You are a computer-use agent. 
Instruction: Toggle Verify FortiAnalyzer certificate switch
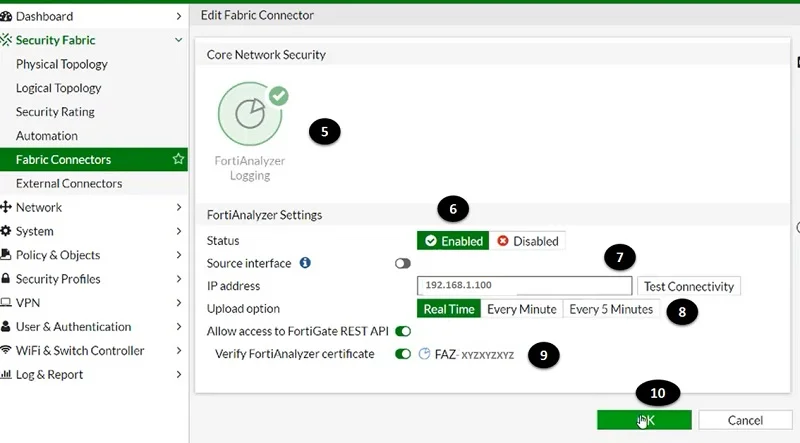[x=403, y=354]
